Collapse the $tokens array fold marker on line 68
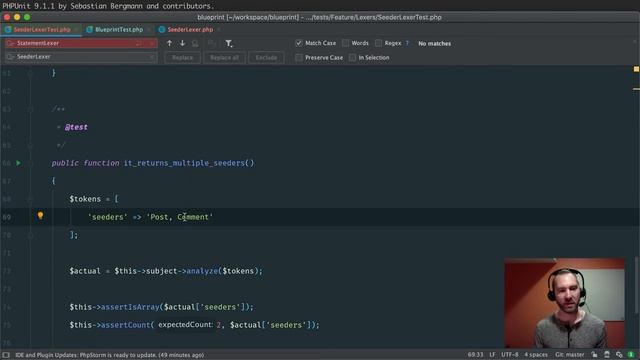 tap(30, 199)
